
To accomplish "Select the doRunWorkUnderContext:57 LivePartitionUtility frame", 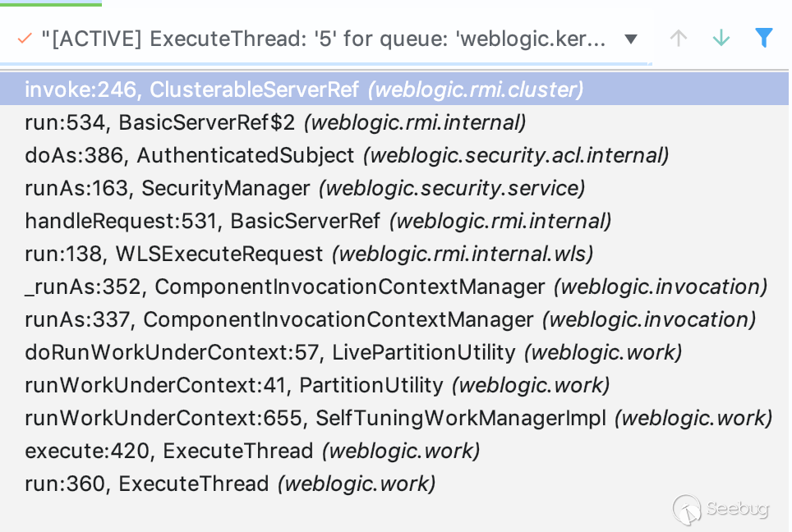I will coord(353,352).
